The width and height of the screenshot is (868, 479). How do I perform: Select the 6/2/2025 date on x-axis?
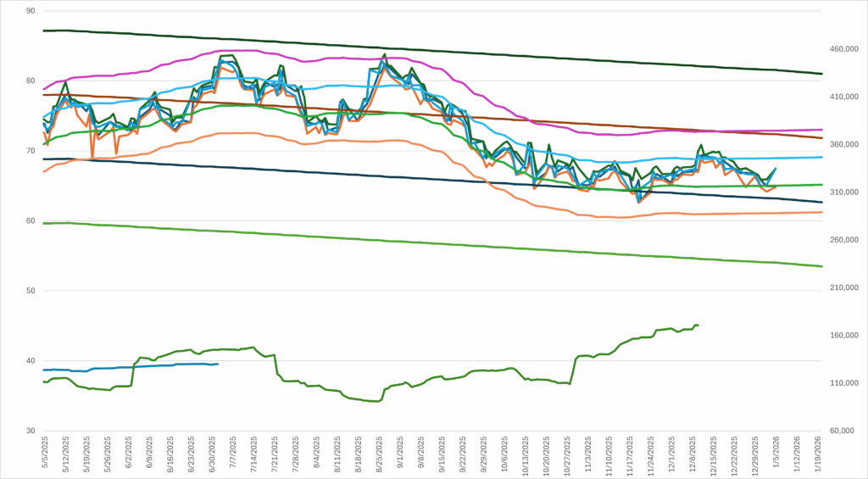129,454
